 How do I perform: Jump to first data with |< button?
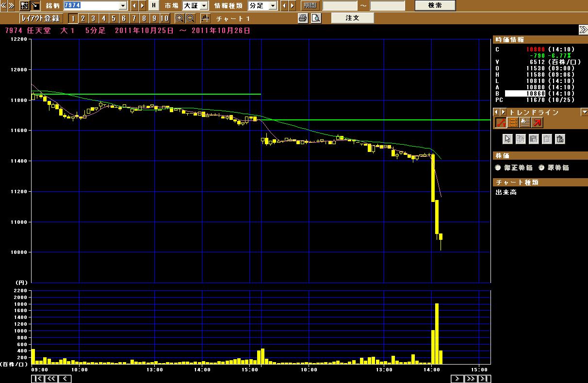click(38, 379)
